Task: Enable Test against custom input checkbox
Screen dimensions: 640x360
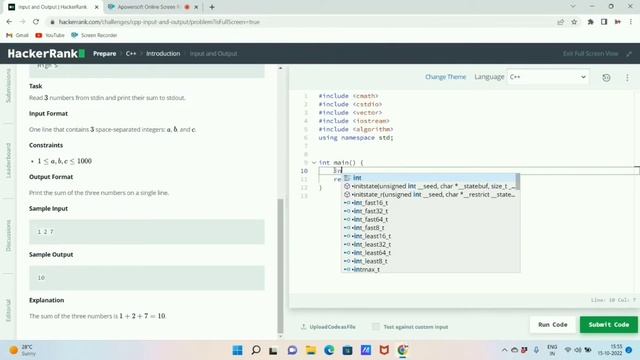Action: (x=376, y=327)
